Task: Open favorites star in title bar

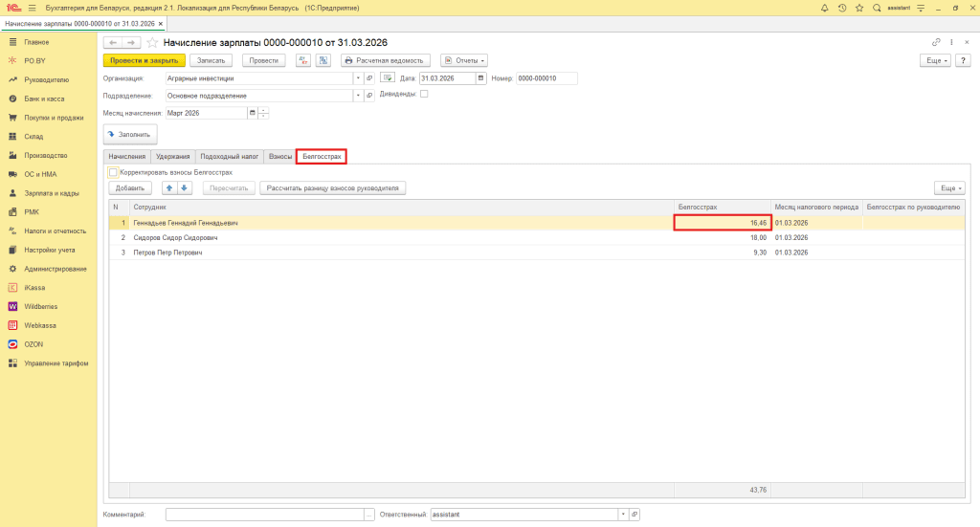Action: click(859, 8)
